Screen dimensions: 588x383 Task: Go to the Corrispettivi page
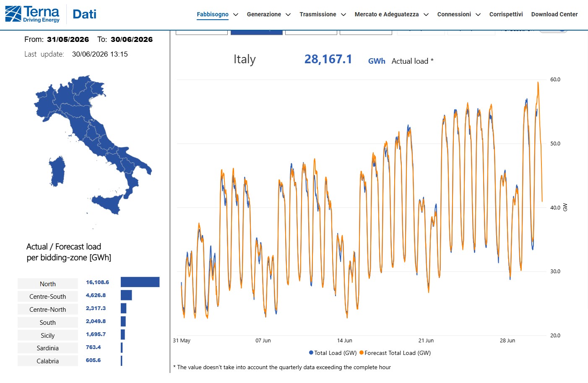click(506, 14)
